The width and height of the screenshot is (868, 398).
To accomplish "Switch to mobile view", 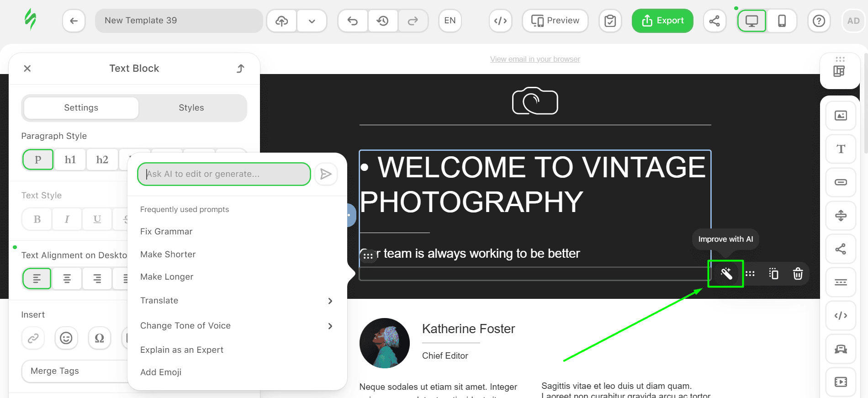I will [782, 21].
